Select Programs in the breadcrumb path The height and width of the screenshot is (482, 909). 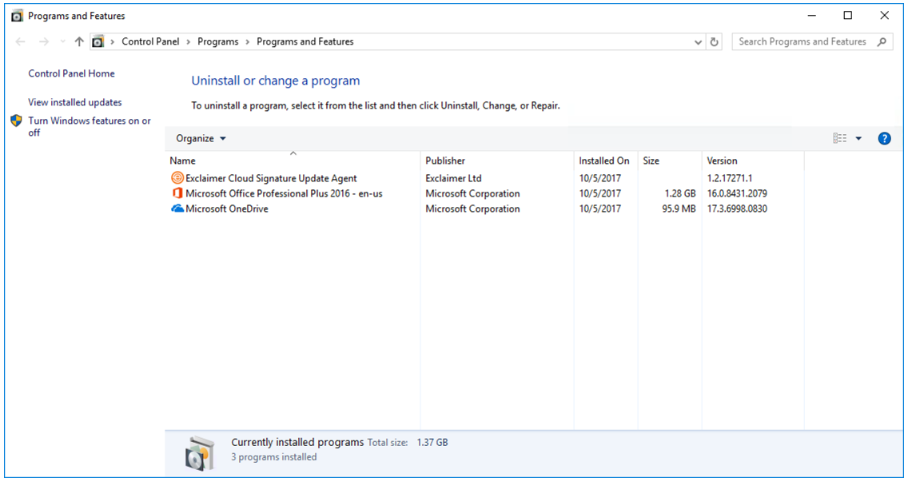[218, 42]
